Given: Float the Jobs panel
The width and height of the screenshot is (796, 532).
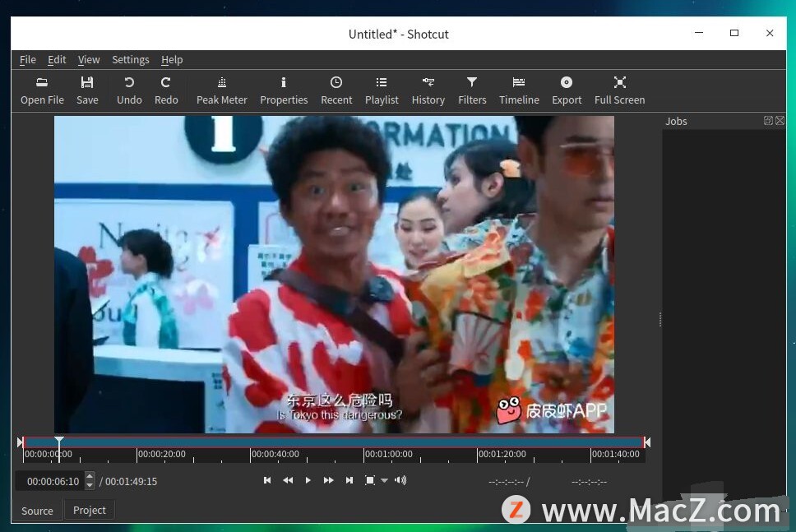Looking at the screenshot, I should pyautogui.click(x=768, y=120).
